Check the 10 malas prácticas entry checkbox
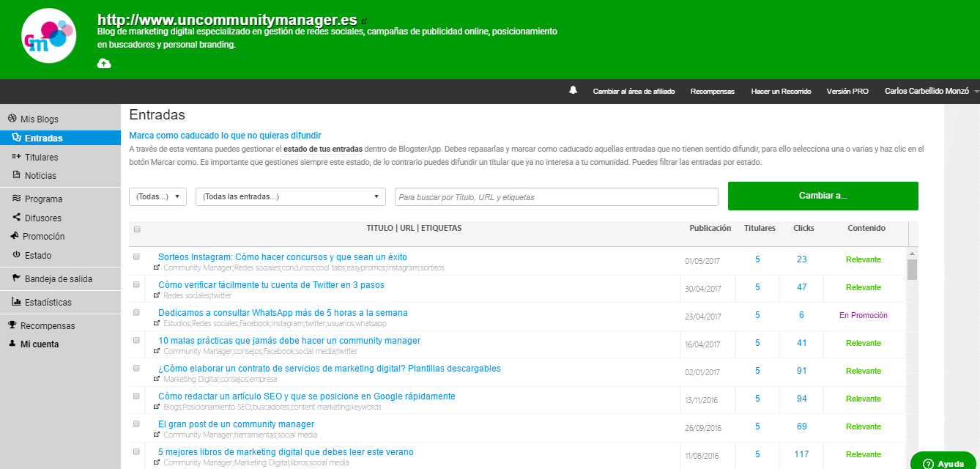The width and height of the screenshot is (980, 469). tap(136, 340)
